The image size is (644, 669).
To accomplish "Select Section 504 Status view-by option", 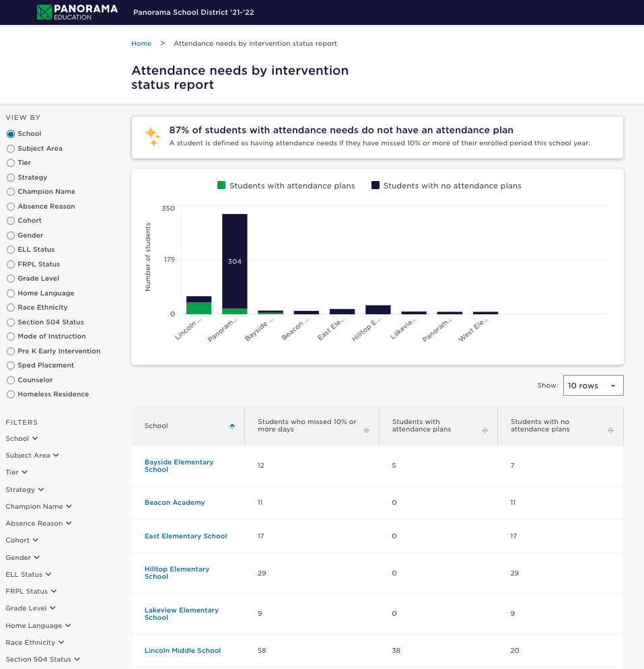I will click(11, 322).
